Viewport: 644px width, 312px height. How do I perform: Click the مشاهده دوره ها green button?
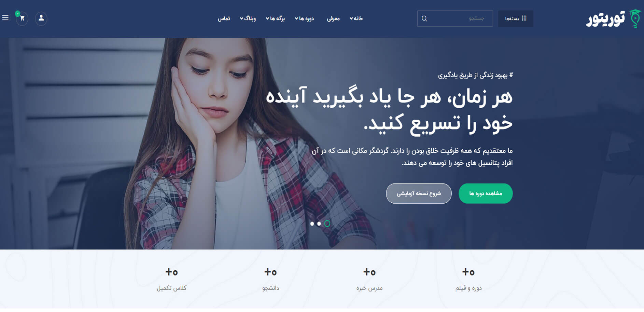486,193
